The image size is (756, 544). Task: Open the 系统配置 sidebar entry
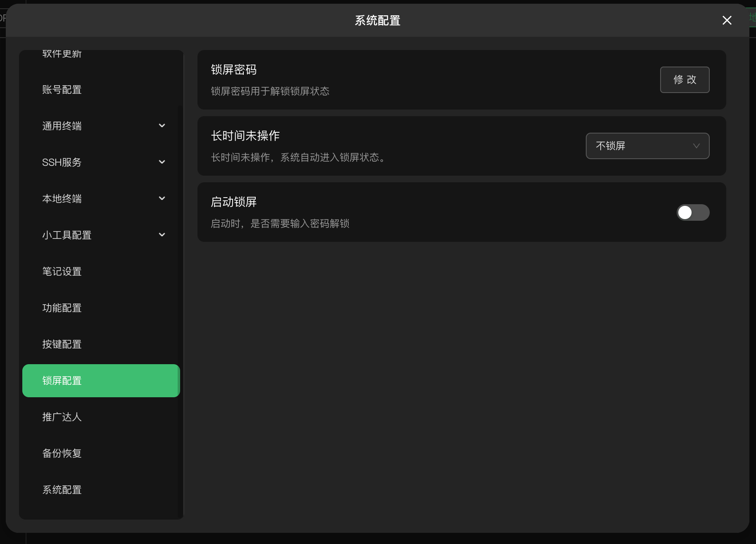62,489
